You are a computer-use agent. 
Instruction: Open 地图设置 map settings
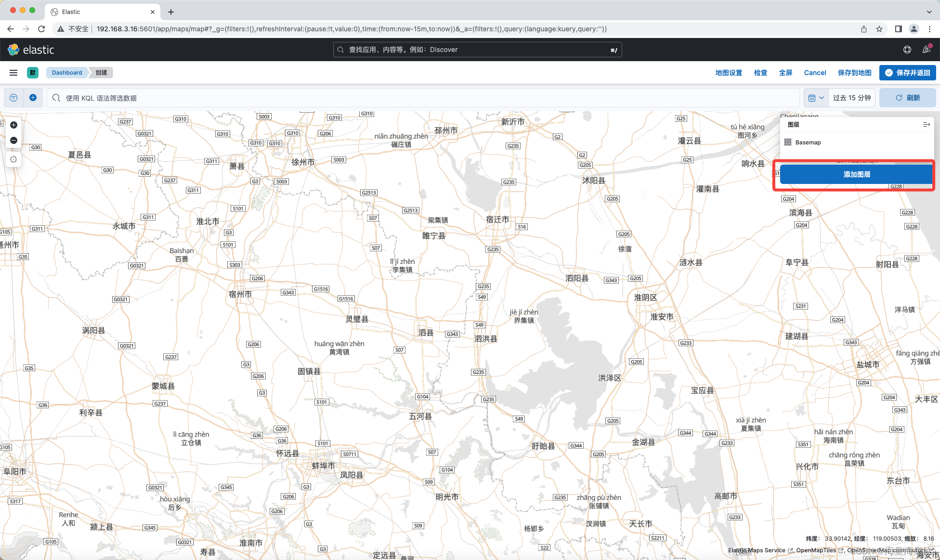[x=729, y=73]
